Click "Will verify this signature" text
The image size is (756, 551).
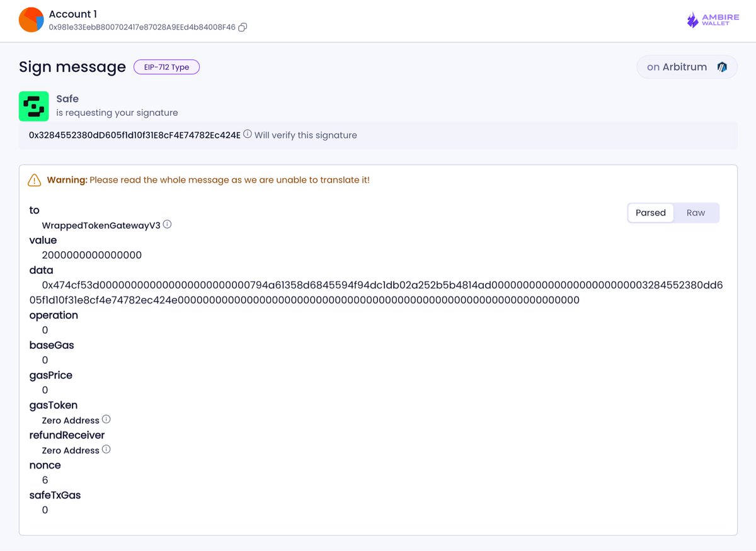(x=306, y=135)
